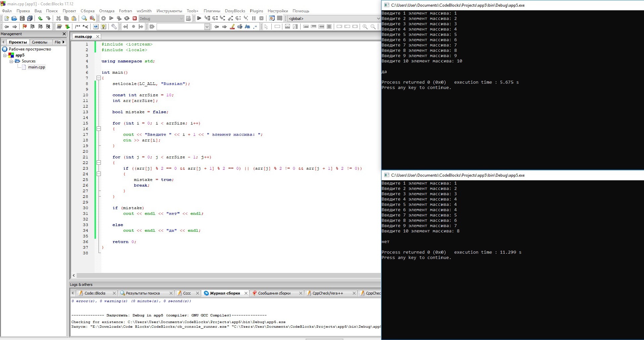Open the Сборка menu
Viewport: 644px width, 340px height.
87,11
